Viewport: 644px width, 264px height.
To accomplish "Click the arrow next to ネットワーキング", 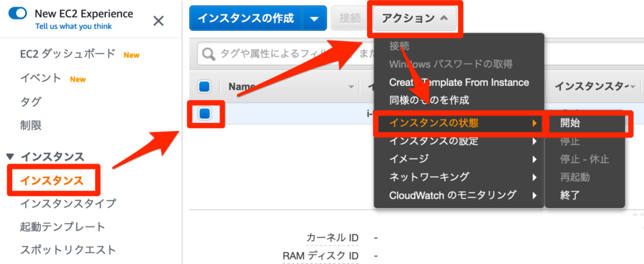I will point(535,177).
